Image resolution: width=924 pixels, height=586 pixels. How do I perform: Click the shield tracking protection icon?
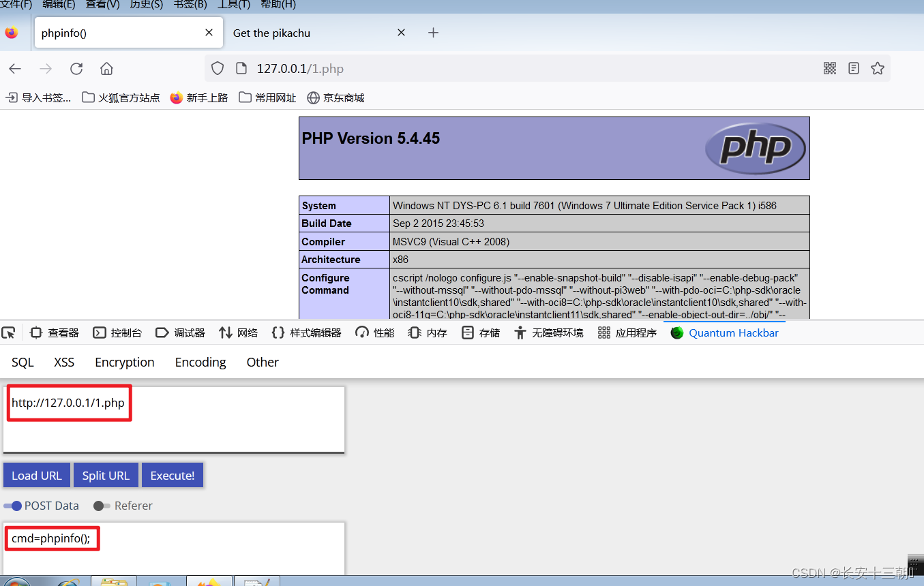point(218,68)
